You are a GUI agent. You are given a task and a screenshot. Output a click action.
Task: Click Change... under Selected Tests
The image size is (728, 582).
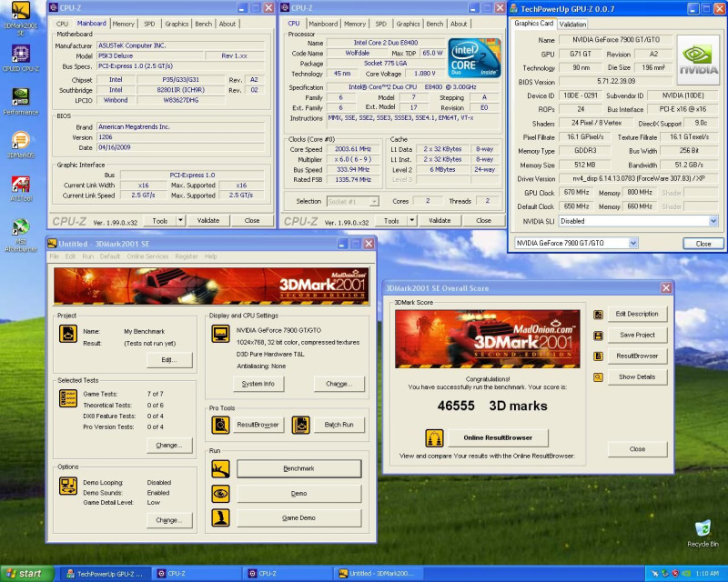pyautogui.click(x=169, y=445)
